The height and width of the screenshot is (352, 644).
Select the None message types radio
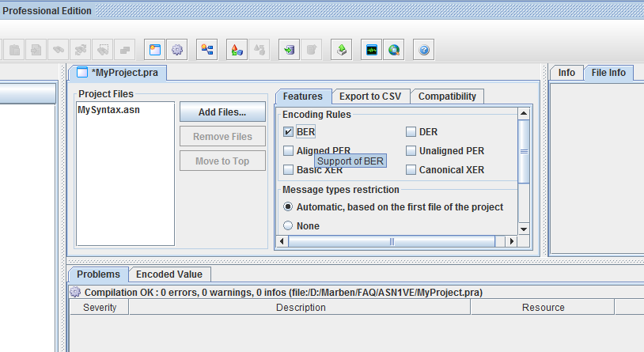(x=288, y=225)
